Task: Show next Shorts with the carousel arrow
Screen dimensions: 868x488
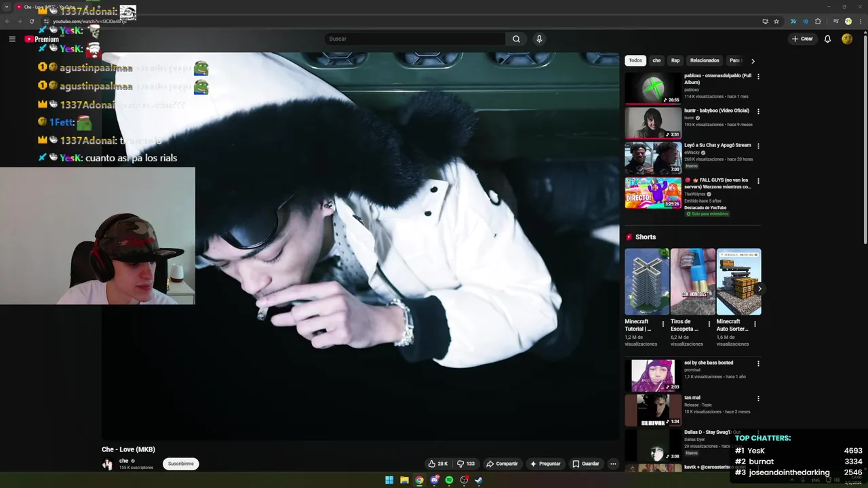Action: point(759,289)
